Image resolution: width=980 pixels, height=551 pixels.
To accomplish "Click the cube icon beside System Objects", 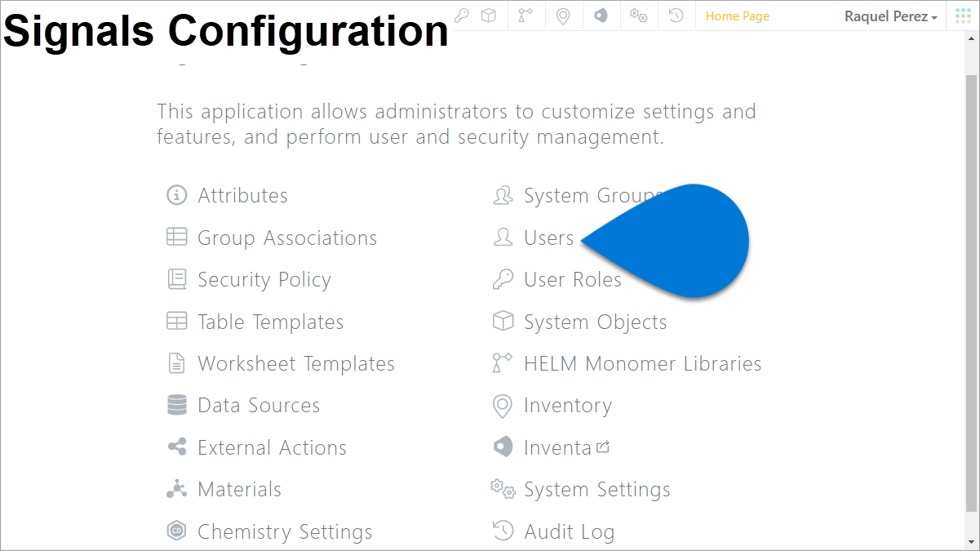I will tap(503, 322).
